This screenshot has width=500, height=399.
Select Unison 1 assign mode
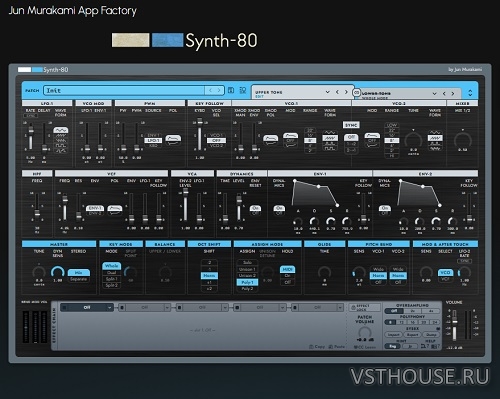tap(247, 269)
